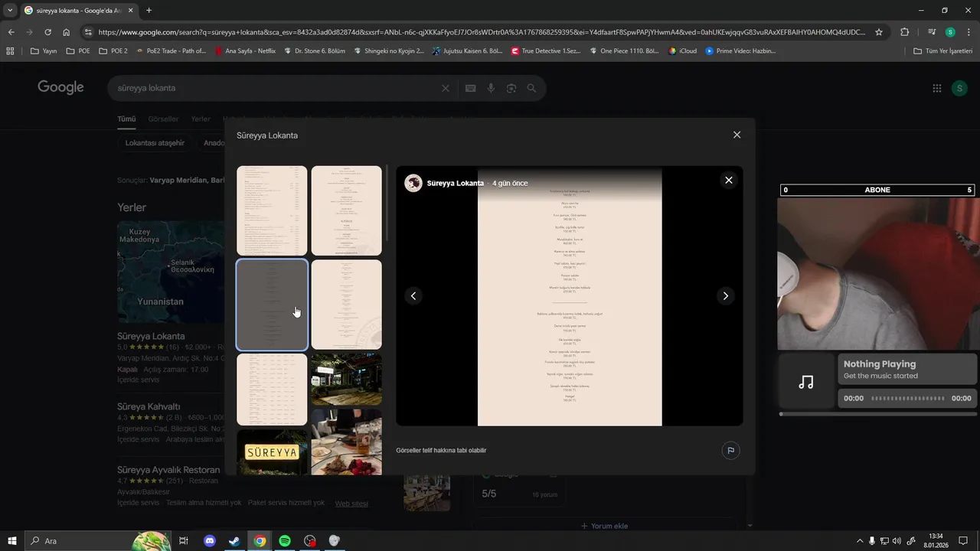Click the Yorum ekle button

(604, 526)
